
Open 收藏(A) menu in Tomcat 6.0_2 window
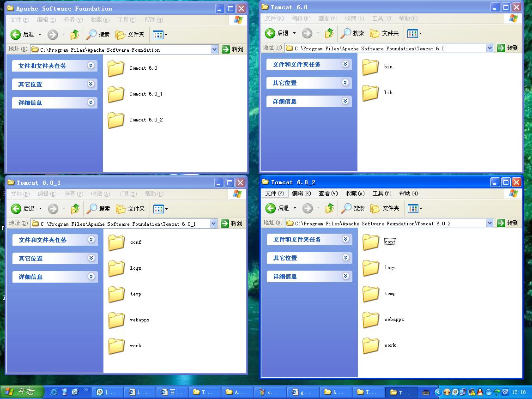[355, 193]
